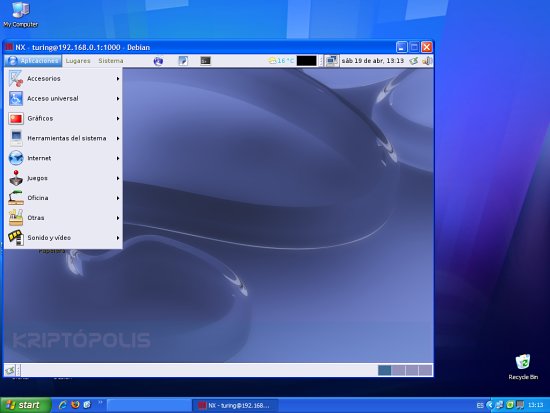Open the Internet globe icon
Viewport: 550px width, 413px height.
tap(16, 158)
